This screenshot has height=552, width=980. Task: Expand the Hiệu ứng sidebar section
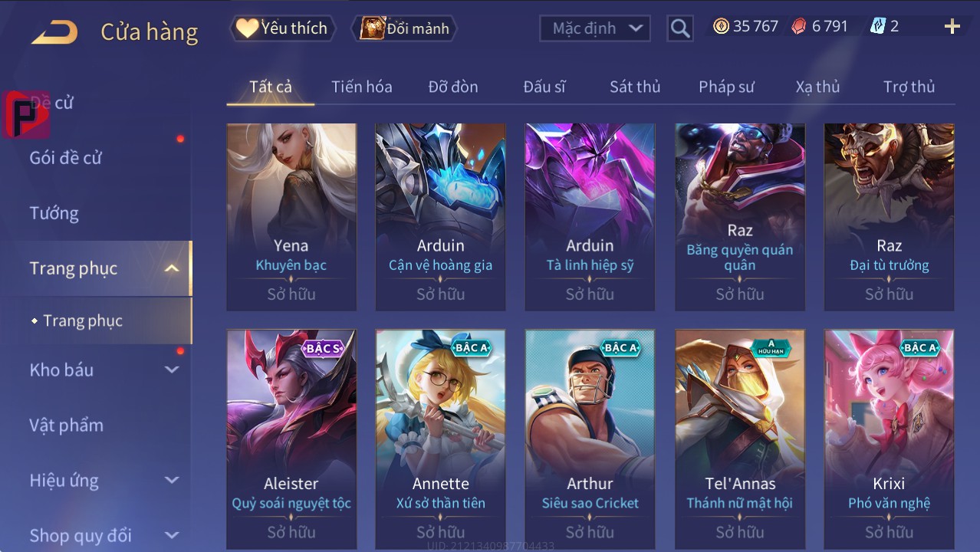coord(172,481)
